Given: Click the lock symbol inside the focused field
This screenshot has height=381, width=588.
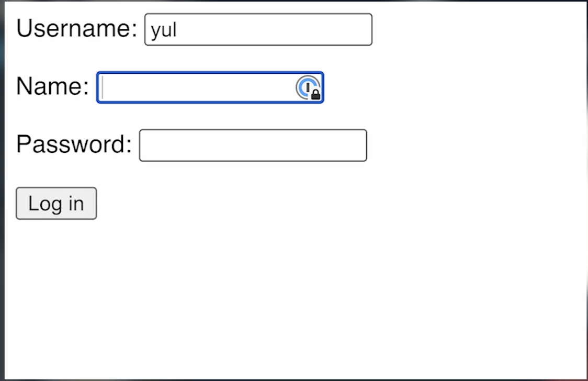Looking at the screenshot, I should [314, 93].
